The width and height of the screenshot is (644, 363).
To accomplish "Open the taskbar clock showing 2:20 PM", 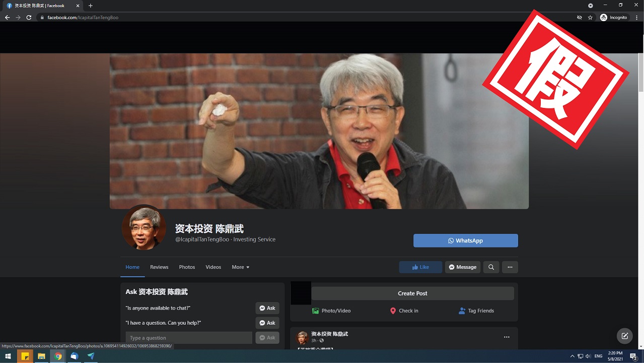I will coord(615,356).
